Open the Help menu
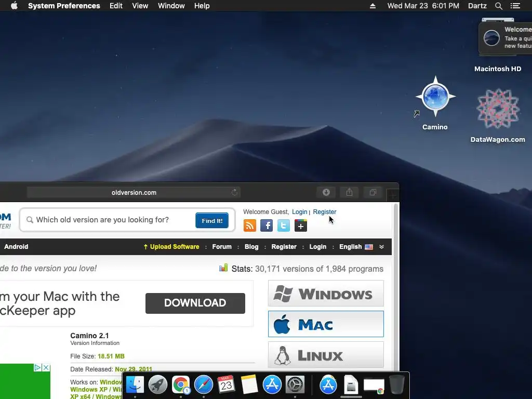532x399 pixels. [202, 6]
